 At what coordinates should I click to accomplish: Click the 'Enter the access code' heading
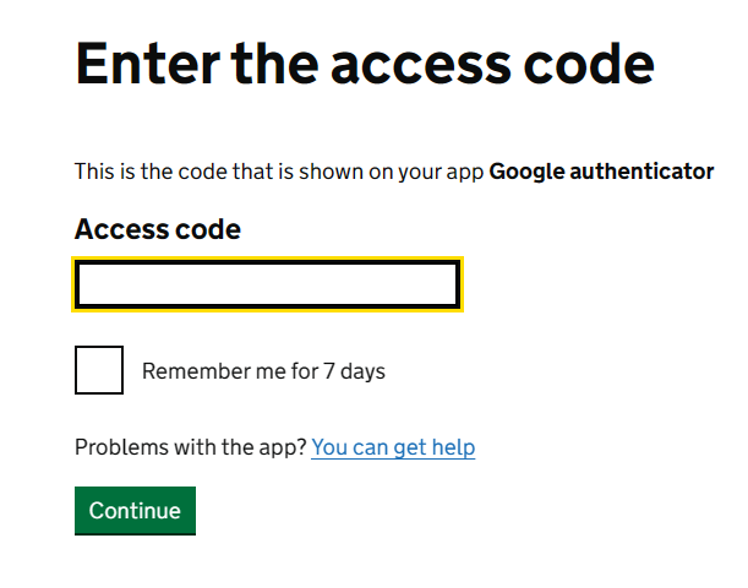click(x=364, y=63)
